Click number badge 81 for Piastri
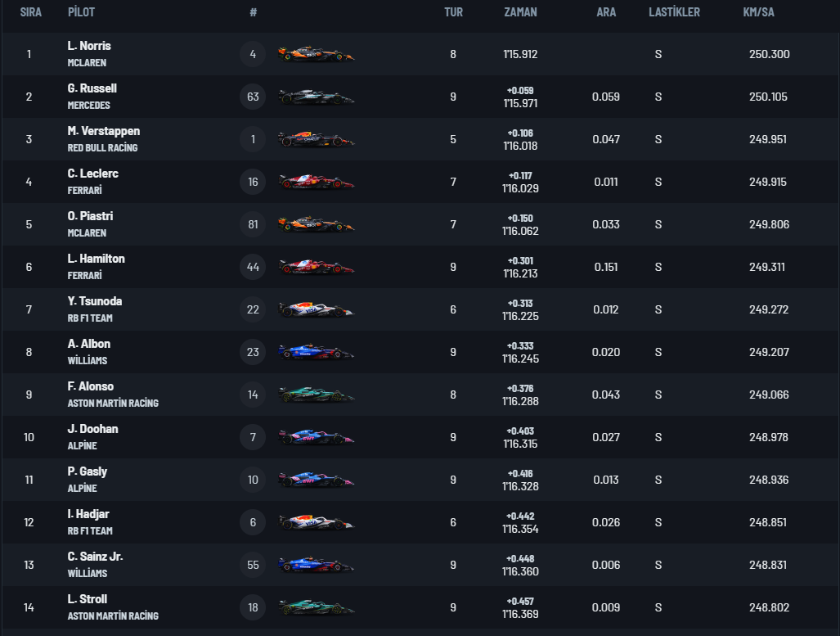 253,224
